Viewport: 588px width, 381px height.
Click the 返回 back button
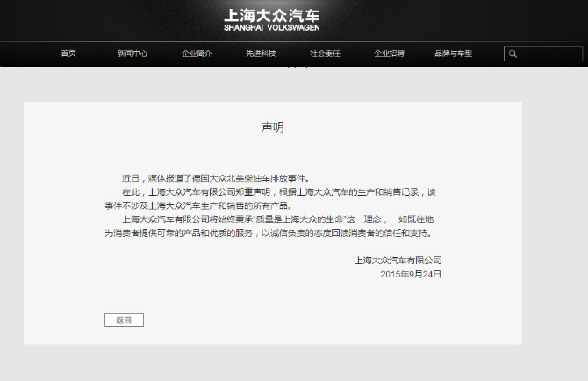[124, 320]
